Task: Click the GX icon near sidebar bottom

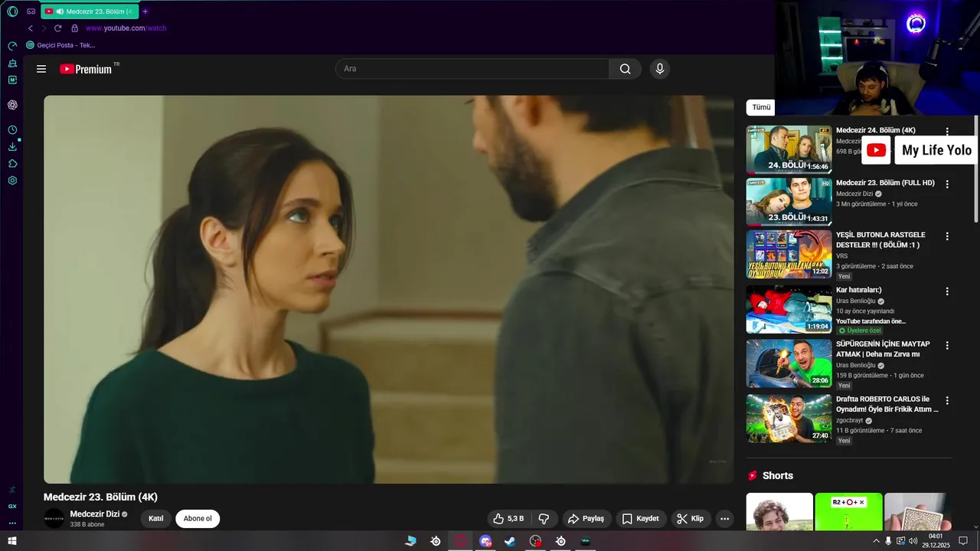Action: [12, 507]
